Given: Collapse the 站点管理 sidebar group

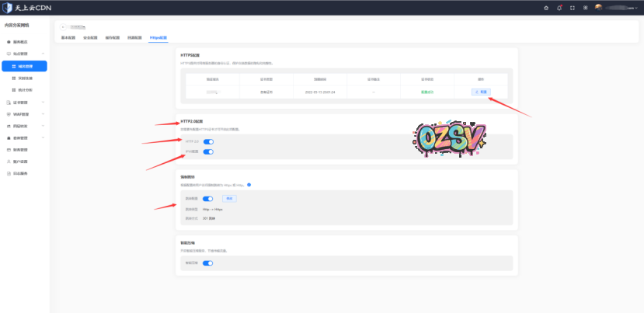Looking at the screenshot, I should click(23, 54).
